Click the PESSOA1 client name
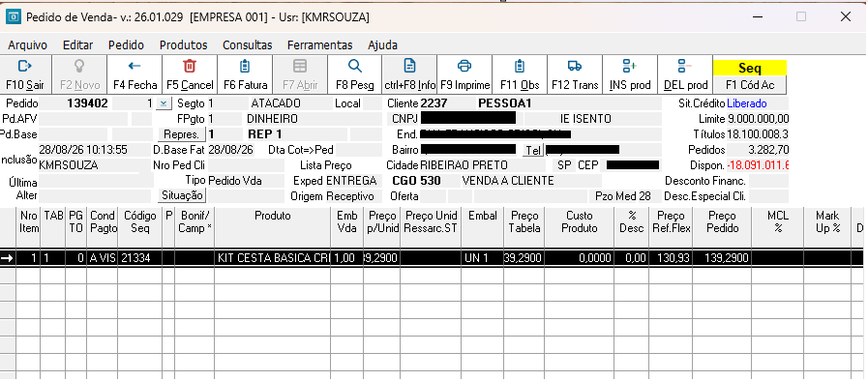Screen dimensions: 868x381 (505, 103)
